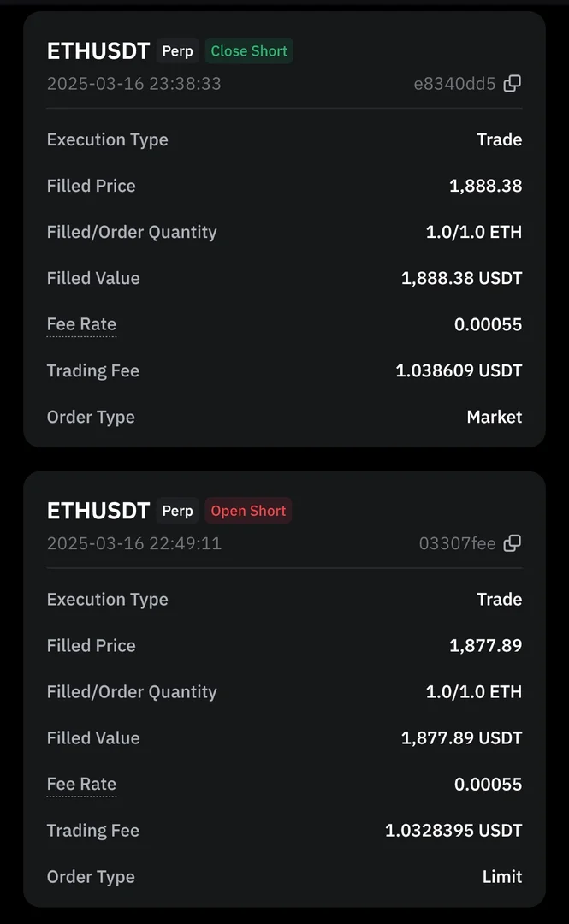The height and width of the screenshot is (924, 569).
Task: Copy the order ID 03307fee
Action: click(512, 543)
